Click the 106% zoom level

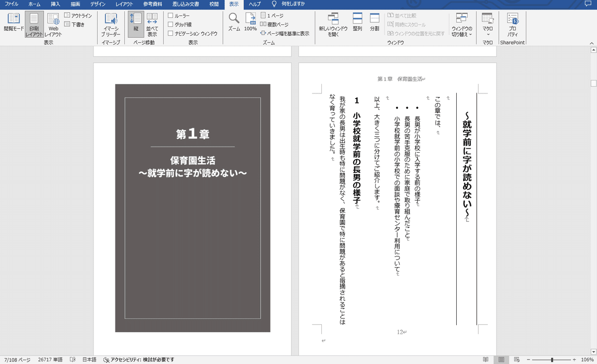(587, 359)
